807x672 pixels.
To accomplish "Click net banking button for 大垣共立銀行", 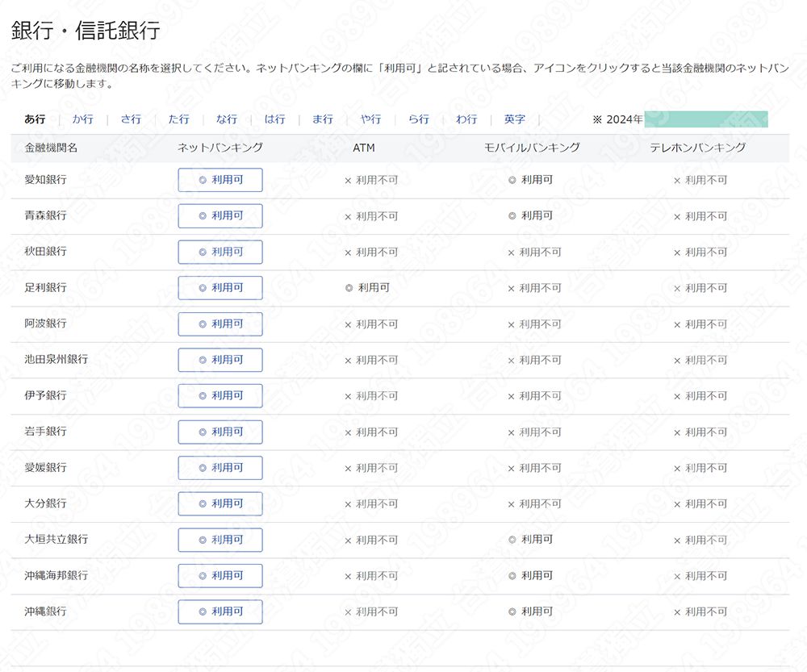I will [220, 540].
